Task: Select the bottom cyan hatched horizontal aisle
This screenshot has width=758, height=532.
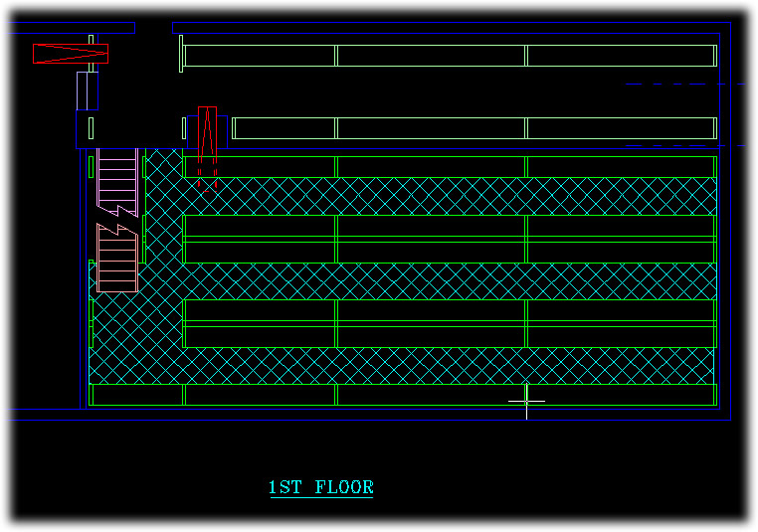Action: 448,365
